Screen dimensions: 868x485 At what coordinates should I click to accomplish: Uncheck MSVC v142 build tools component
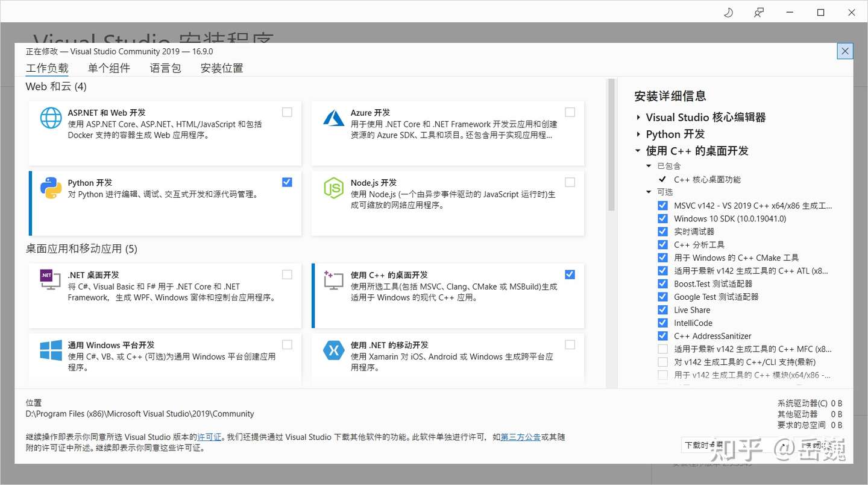[x=662, y=205]
